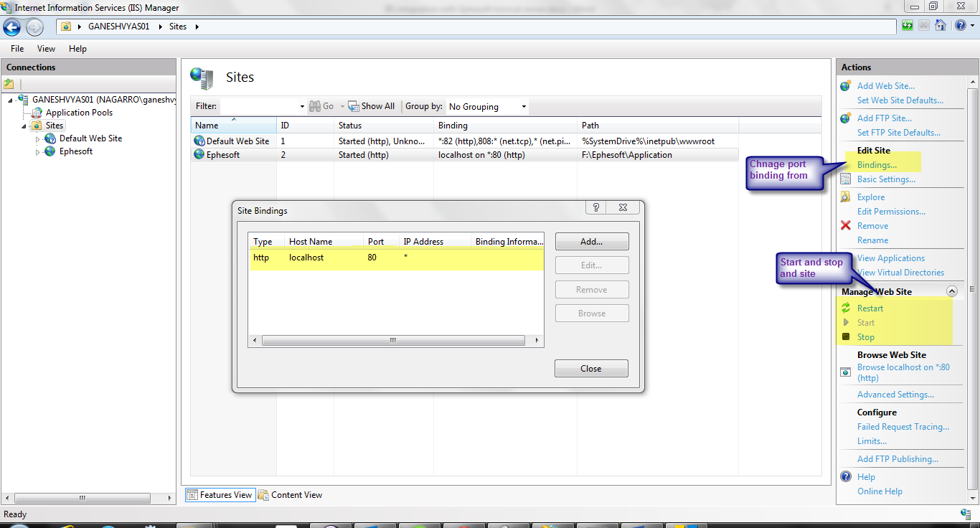Click the question mark on Site Bindings dialog

(595, 207)
